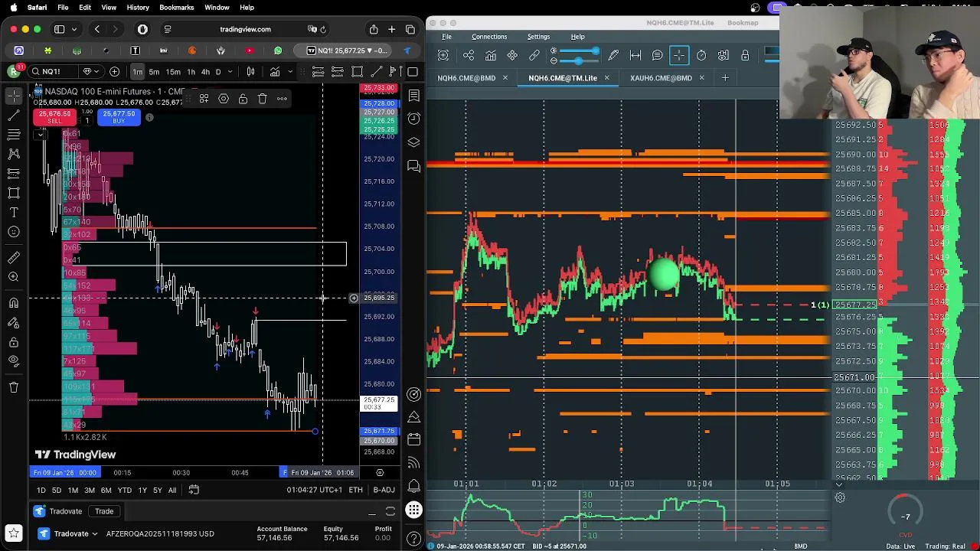
Task: Open the go to date calendar icon
Action: click(x=194, y=491)
